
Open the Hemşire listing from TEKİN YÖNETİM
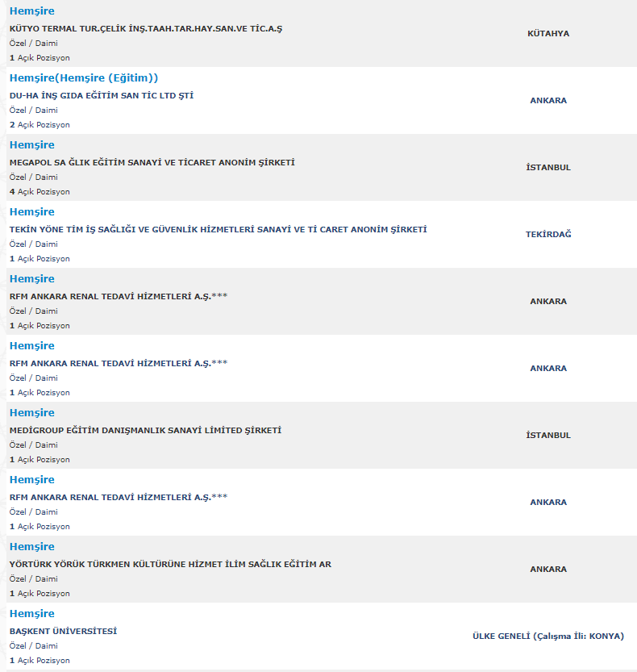tap(32, 211)
